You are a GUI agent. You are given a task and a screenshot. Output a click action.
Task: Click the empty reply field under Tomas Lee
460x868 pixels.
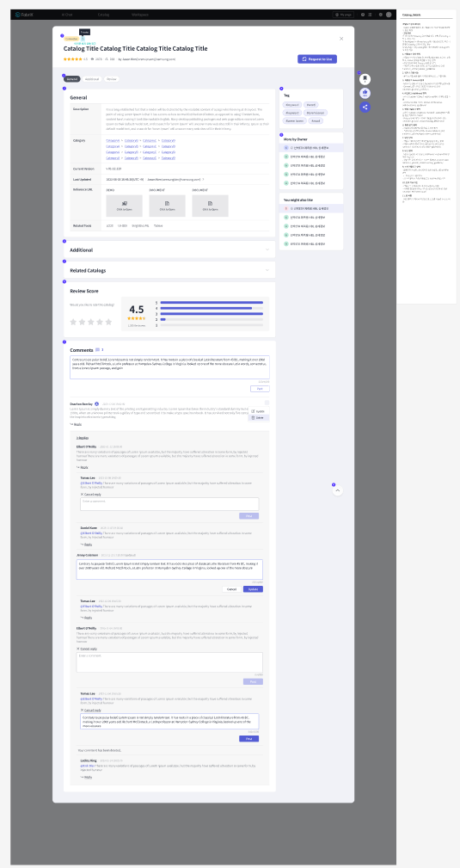[169, 504]
